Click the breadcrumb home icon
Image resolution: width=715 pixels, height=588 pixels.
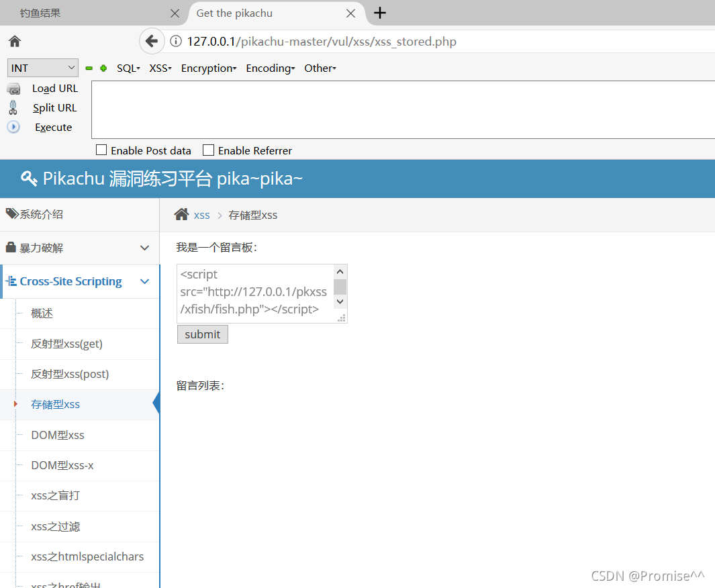click(x=181, y=214)
